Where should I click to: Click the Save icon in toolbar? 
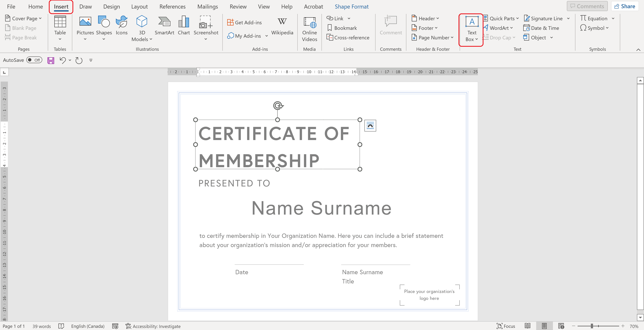click(x=51, y=60)
